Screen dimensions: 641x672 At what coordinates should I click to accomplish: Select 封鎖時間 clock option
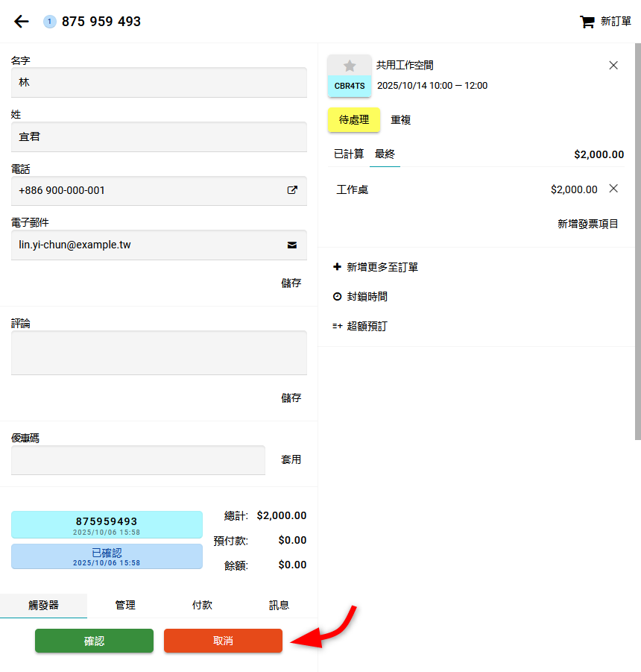tap(360, 297)
